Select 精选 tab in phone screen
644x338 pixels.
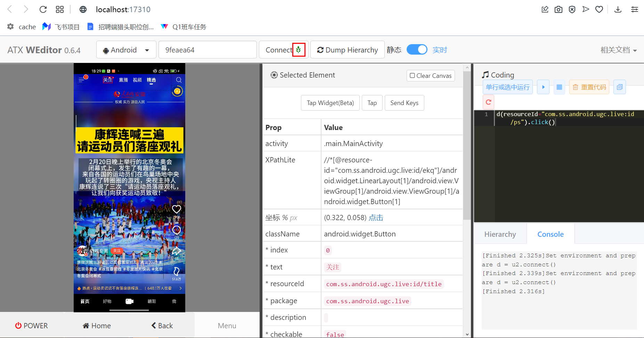click(151, 80)
